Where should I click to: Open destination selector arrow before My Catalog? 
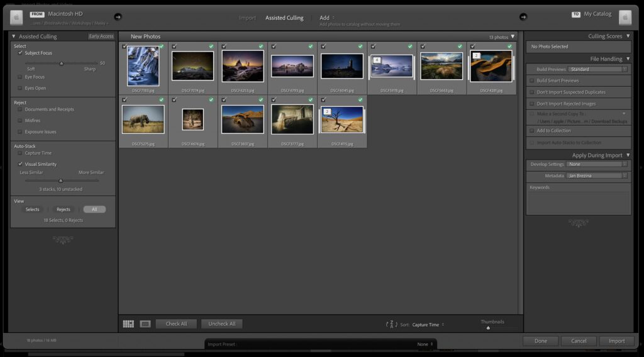pyautogui.click(x=523, y=17)
